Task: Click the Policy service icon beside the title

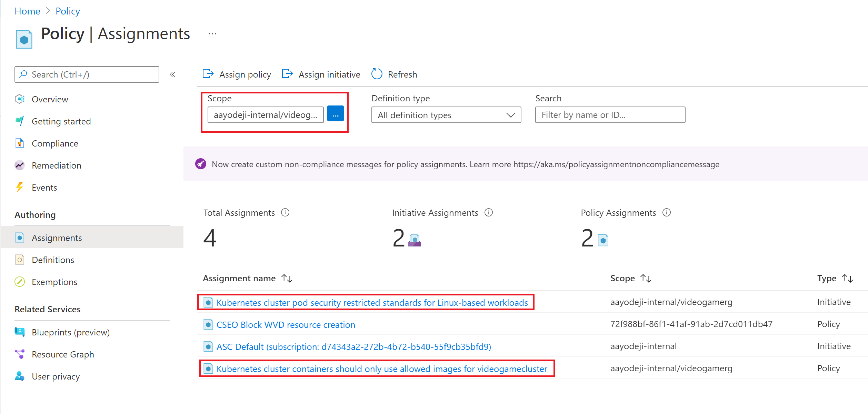Action: click(x=24, y=39)
